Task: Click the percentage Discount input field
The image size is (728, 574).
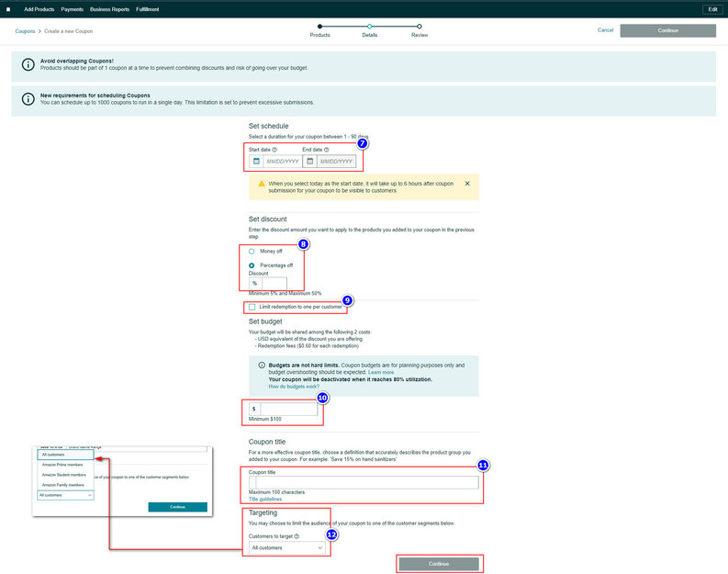Action: coord(274,283)
